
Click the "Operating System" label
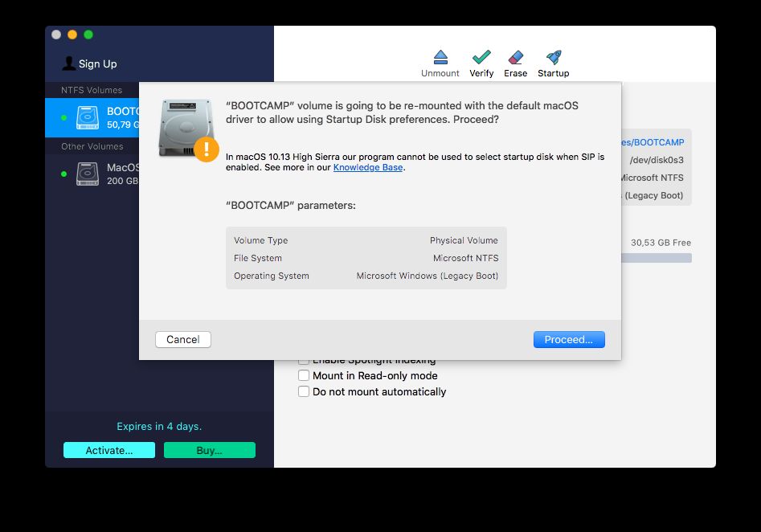pos(272,276)
